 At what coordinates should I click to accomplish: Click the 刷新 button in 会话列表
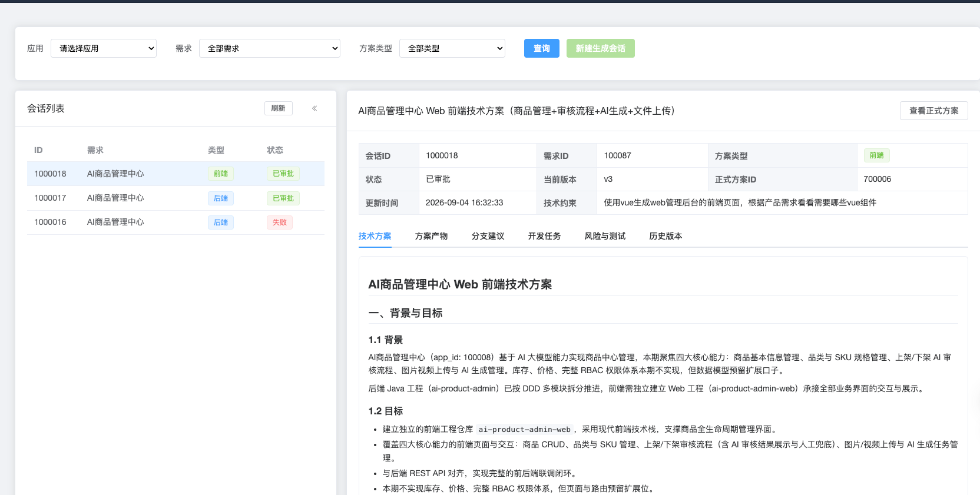coord(279,108)
